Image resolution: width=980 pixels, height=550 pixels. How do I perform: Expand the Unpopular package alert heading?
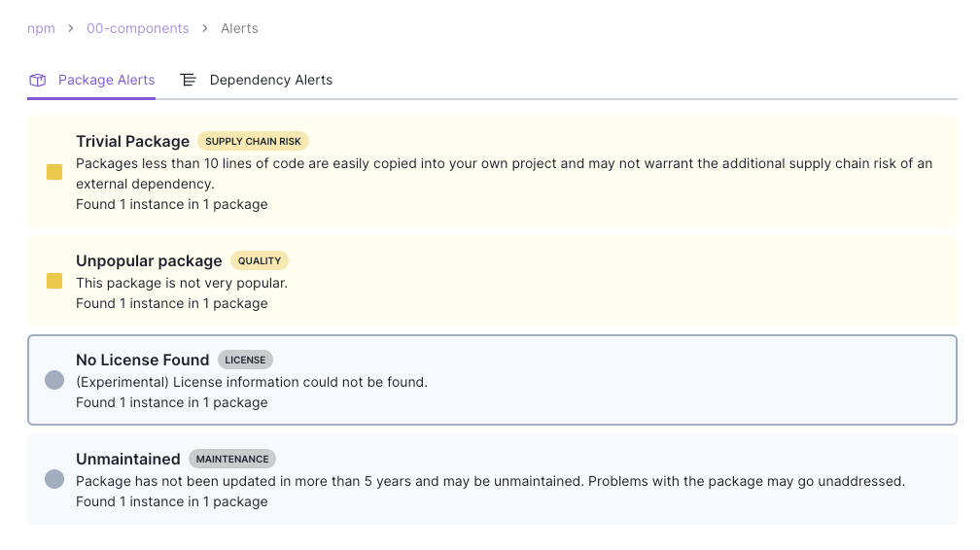click(149, 260)
